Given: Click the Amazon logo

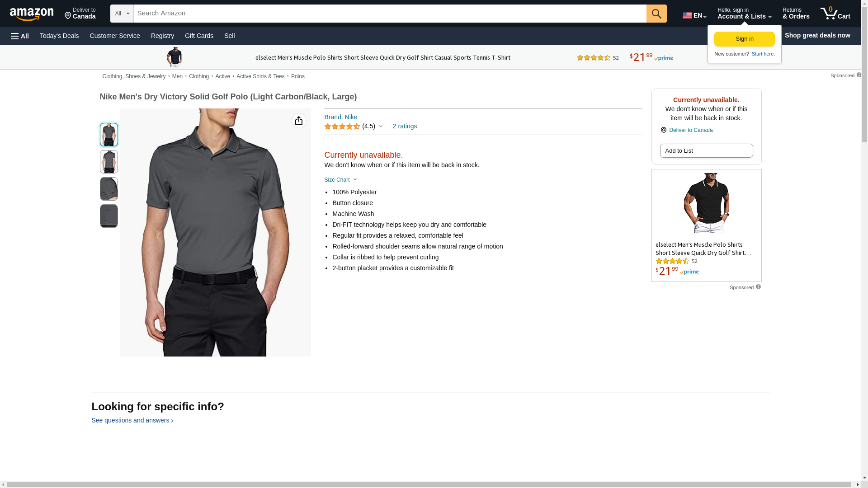Looking at the screenshot, I should 32,14.
